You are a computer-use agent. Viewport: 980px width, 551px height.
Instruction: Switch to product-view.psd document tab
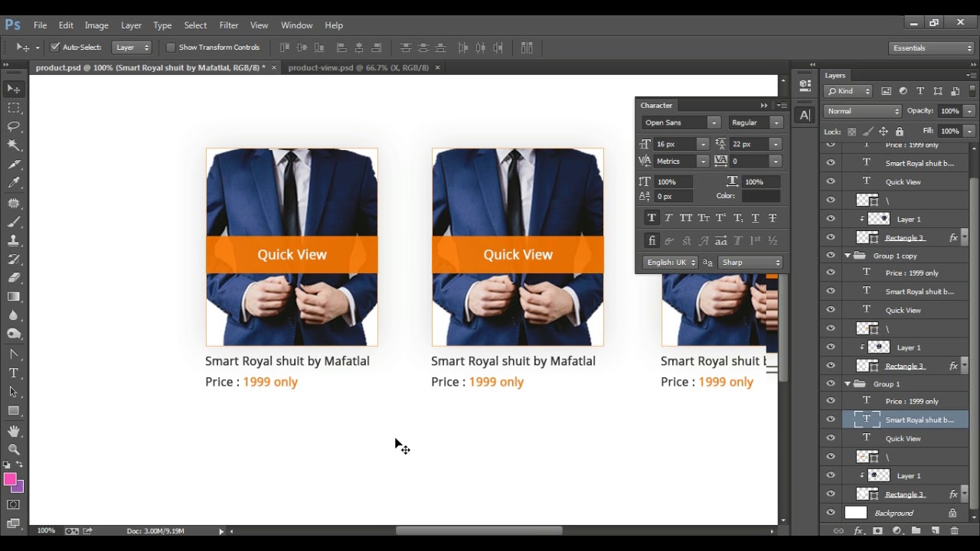coord(358,67)
